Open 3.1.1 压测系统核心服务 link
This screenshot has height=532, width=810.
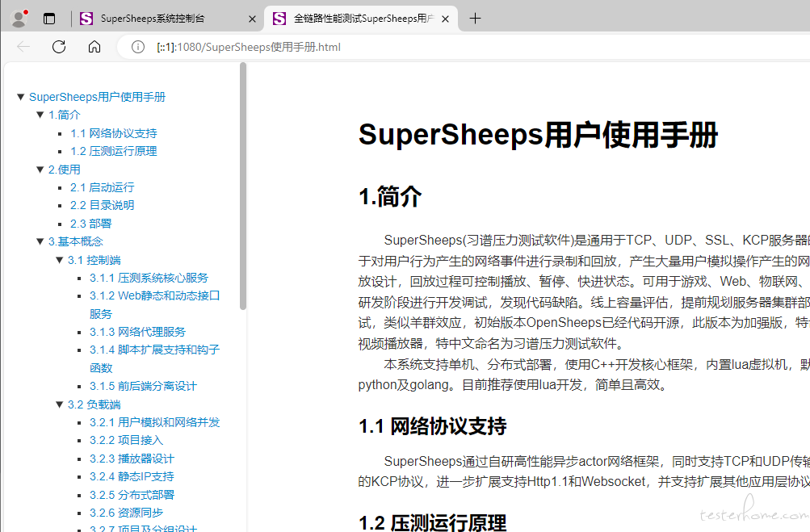[149, 278]
